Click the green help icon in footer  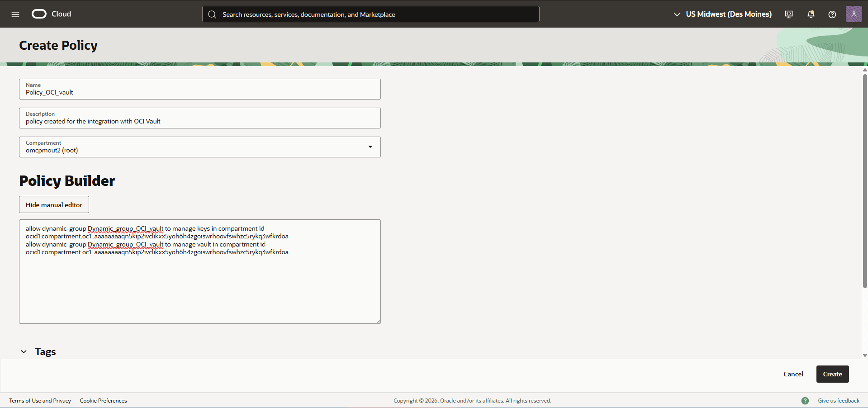[805, 401]
